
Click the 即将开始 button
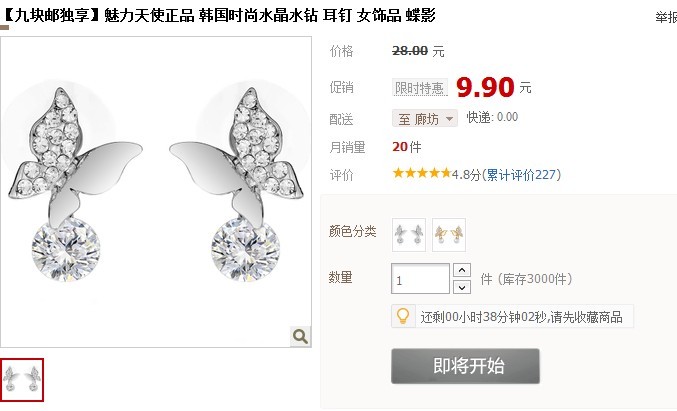pyautogui.click(x=465, y=366)
